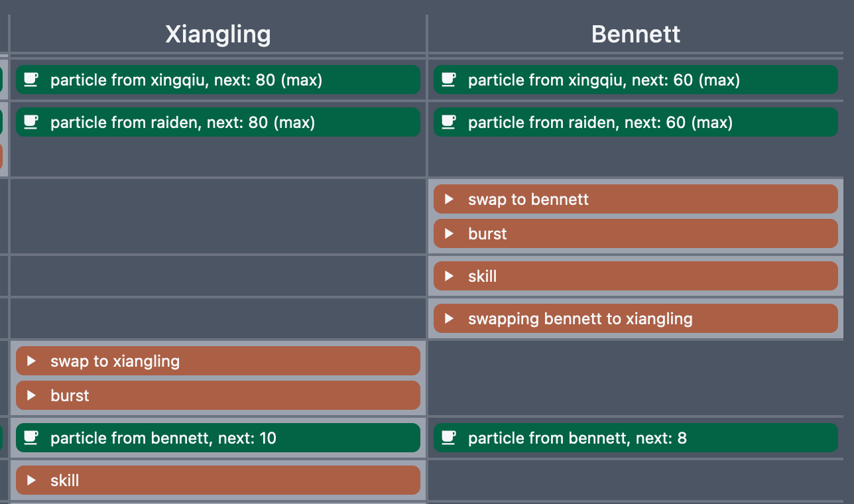854x504 pixels.
Task: Select the Bennett column header
Action: pyautogui.click(x=636, y=33)
